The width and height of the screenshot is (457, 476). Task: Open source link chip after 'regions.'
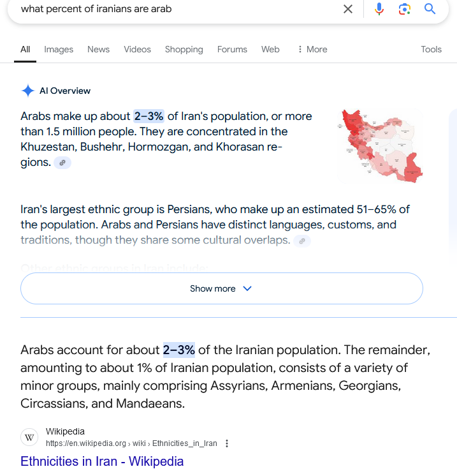coord(62,163)
